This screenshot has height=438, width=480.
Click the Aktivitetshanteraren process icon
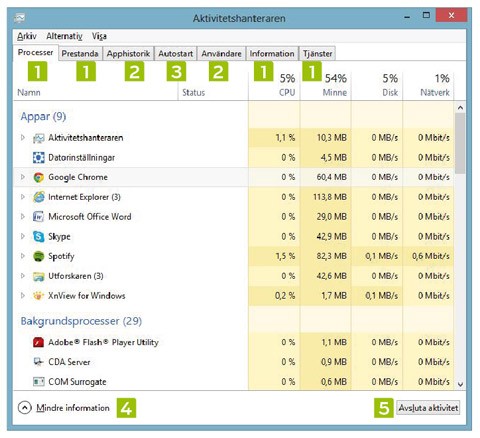[39, 138]
